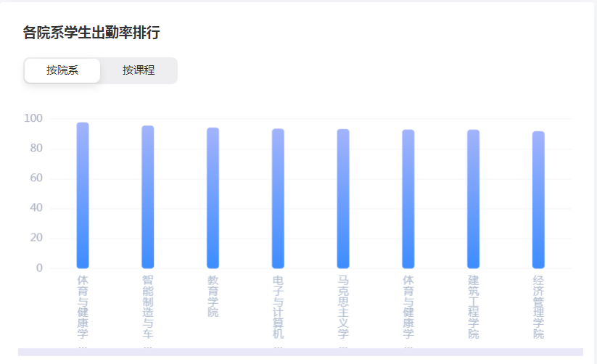Click the 建筑工程学院 bar

473,199
